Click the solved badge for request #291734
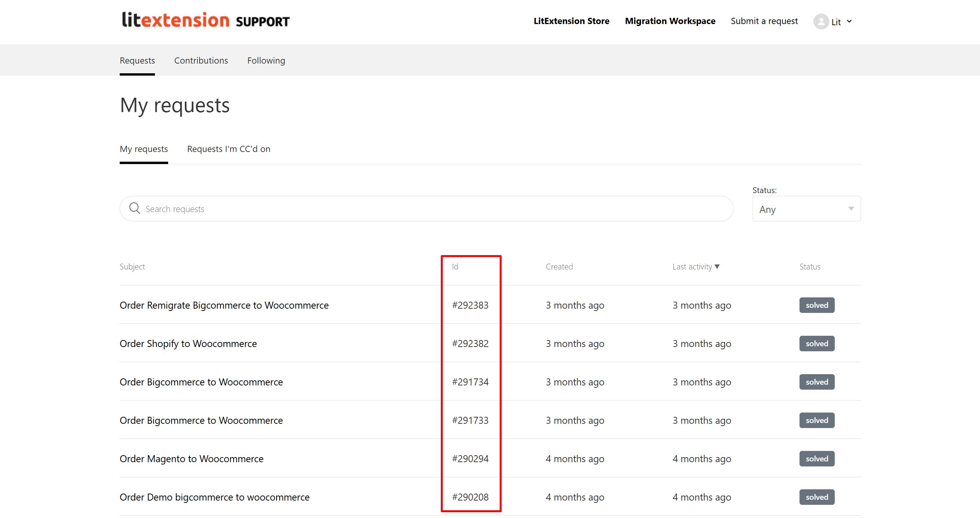980x518 pixels. pyautogui.click(x=817, y=382)
